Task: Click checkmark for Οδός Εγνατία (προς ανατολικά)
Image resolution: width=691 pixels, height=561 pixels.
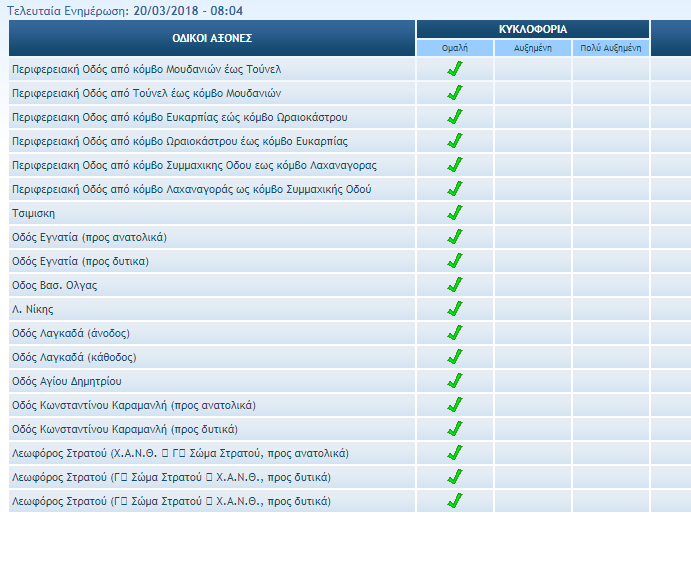Action: click(x=455, y=237)
